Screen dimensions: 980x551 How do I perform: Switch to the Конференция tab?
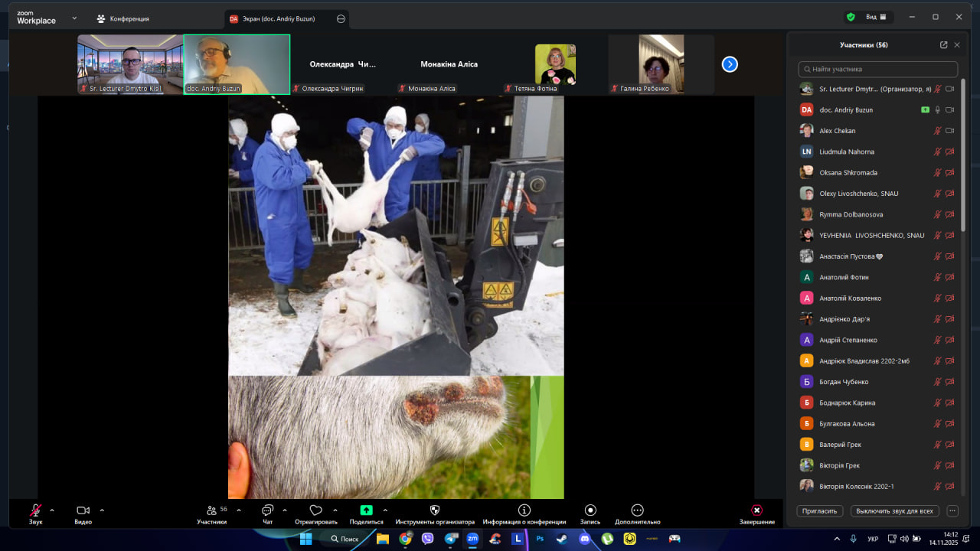pyautogui.click(x=123, y=18)
